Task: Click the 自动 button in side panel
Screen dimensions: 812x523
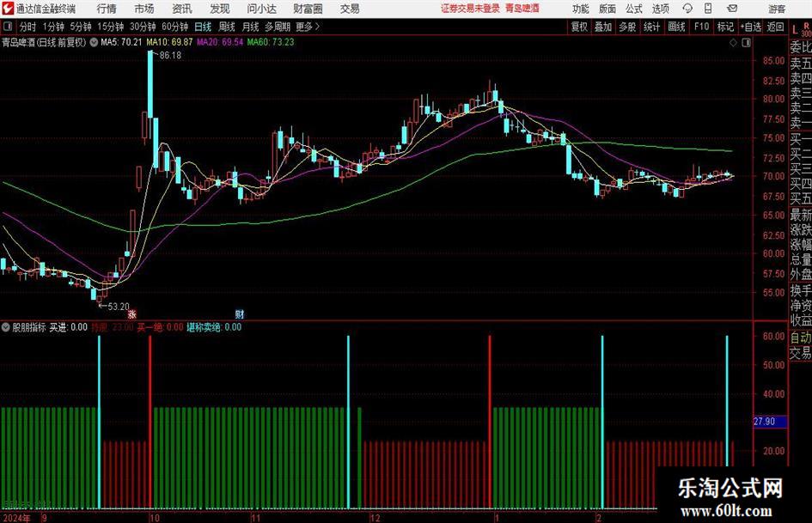Action: [801, 338]
